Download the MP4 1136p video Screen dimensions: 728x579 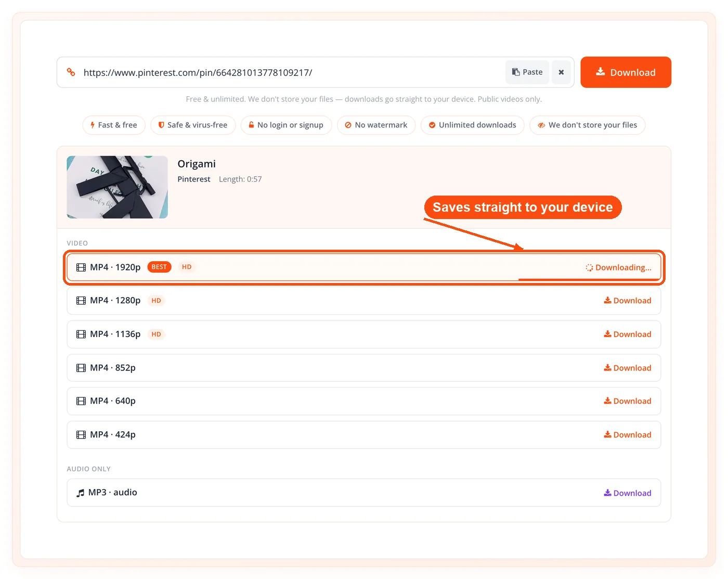click(627, 334)
